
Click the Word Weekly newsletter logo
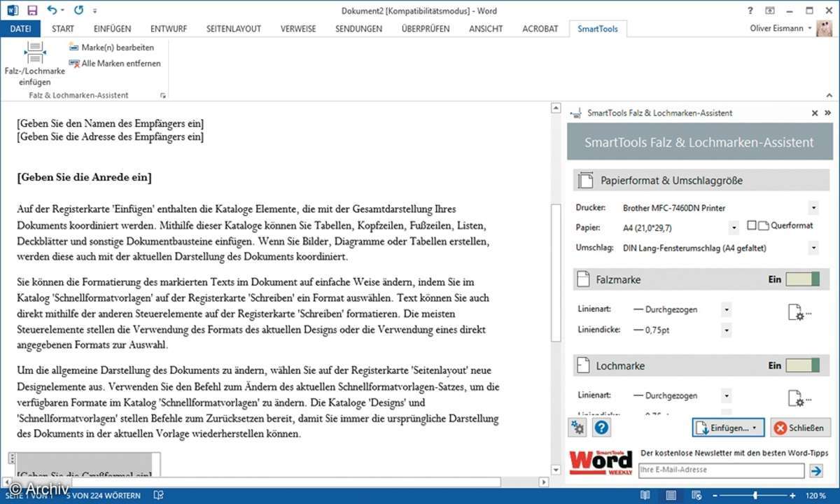(x=601, y=463)
